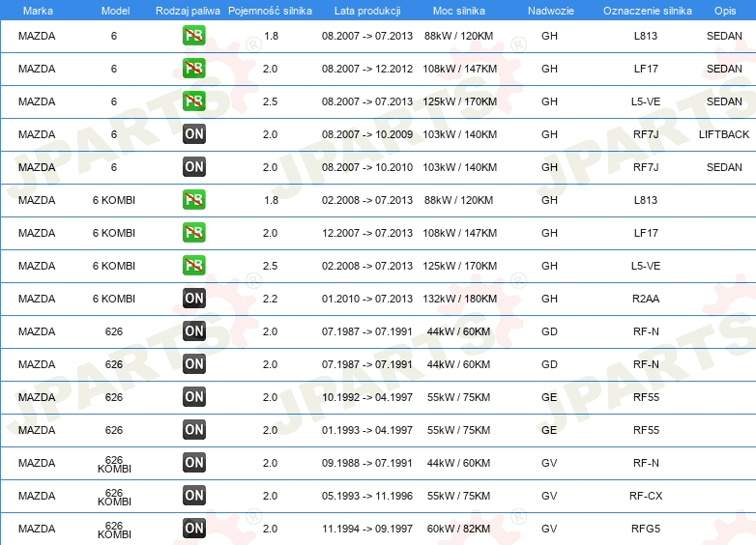Click date range 05.1993 -> 11.1996
Image resolution: width=756 pixels, height=545 pixels.
[367, 496]
